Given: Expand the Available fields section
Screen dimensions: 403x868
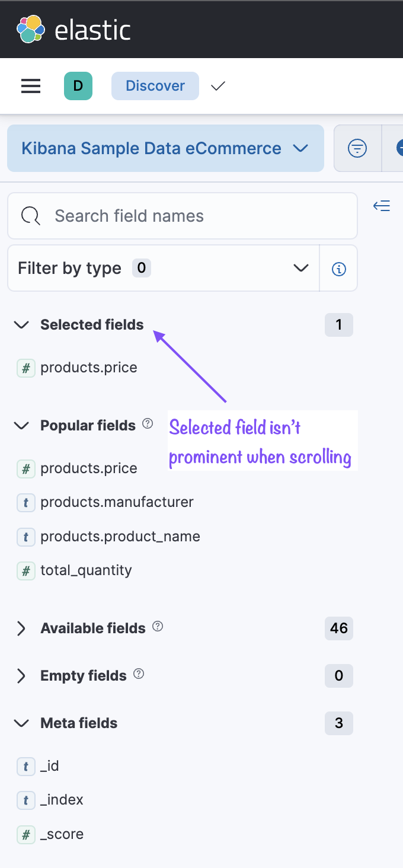Looking at the screenshot, I should click(21, 628).
